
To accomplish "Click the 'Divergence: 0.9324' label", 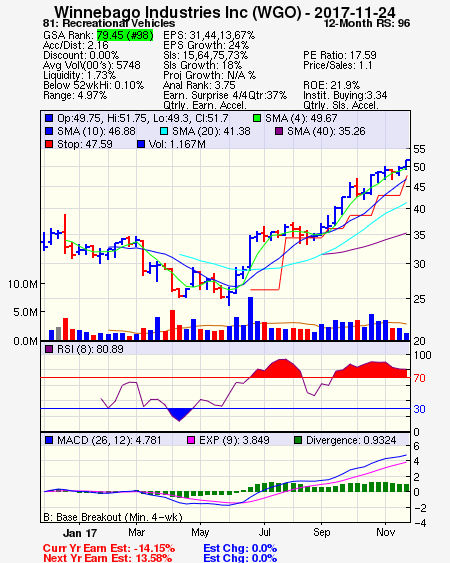I will (351, 440).
